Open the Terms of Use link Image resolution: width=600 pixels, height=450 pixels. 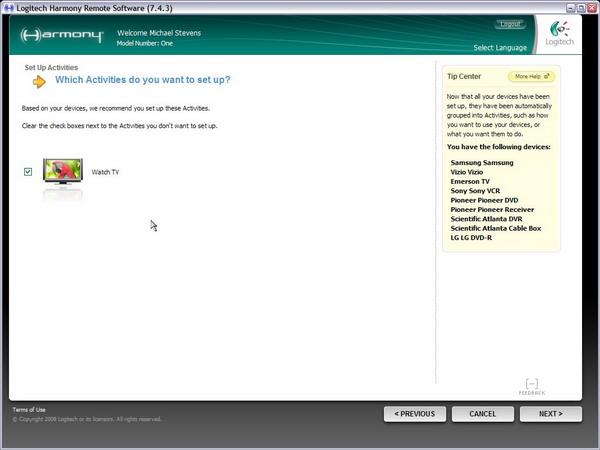pyautogui.click(x=29, y=409)
